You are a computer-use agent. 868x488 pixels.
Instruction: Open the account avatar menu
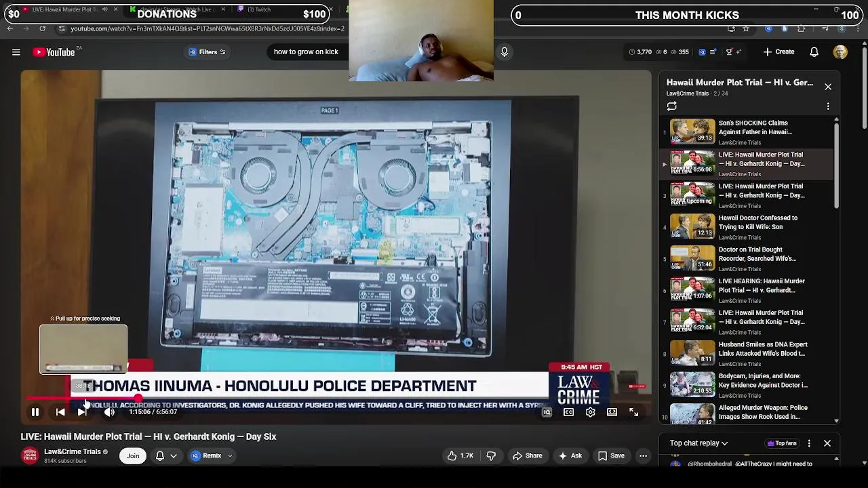click(x=840, y=52)
